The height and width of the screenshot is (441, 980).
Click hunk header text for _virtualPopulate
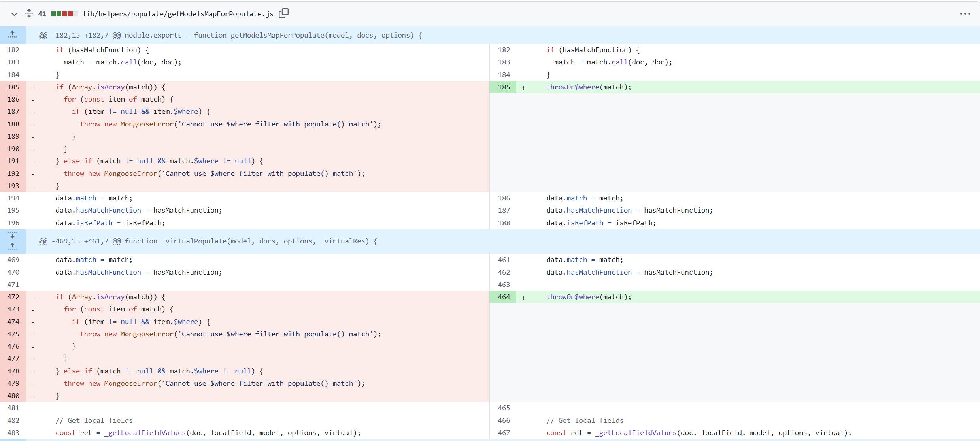click(x=208, y=241)
